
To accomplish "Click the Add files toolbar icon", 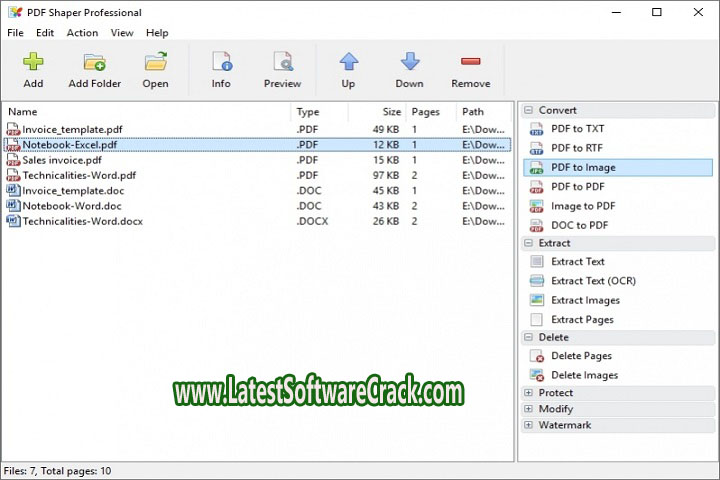I will (x=33, y=62).
